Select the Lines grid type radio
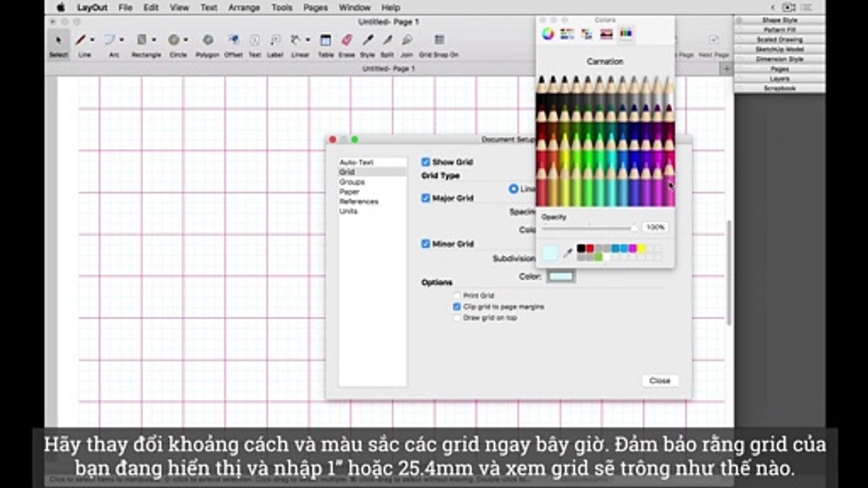This screenshot has width=868, height=488. point(513,189)
